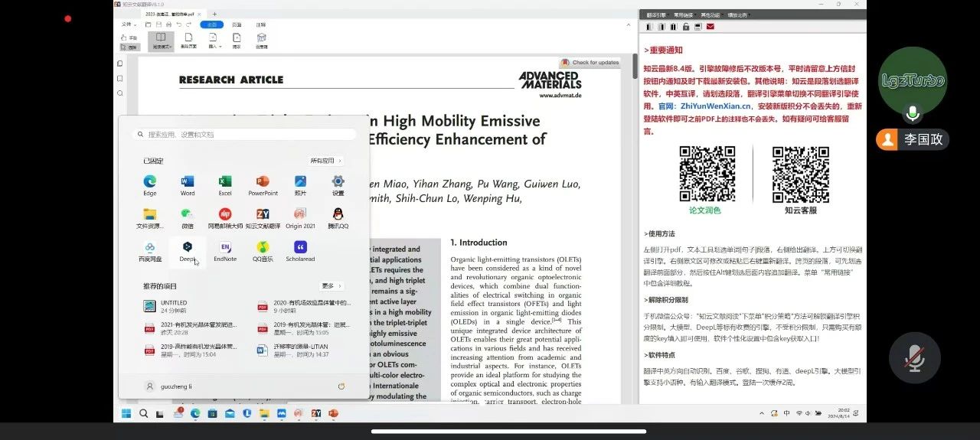Viewport: 980px width, 440px height.
Task: Click the delete page toolbar icon
Action: (x=188, y=41)
